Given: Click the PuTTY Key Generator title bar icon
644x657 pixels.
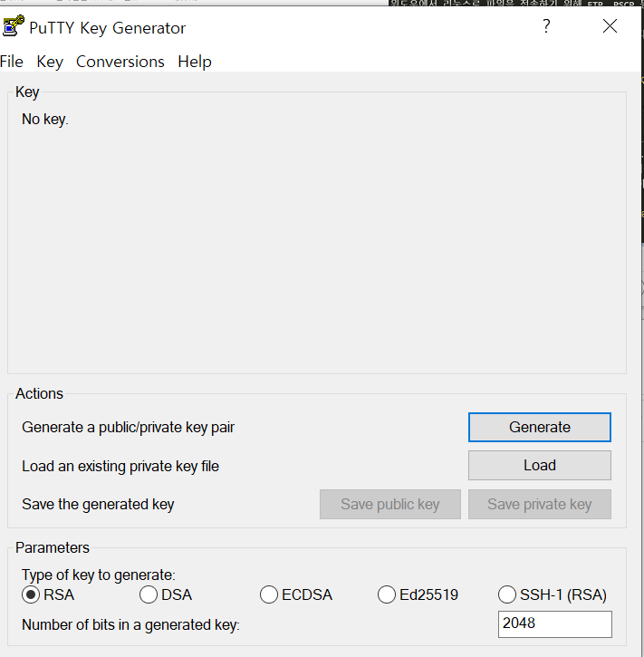Looking at the screenshot, I should point(13,27).
